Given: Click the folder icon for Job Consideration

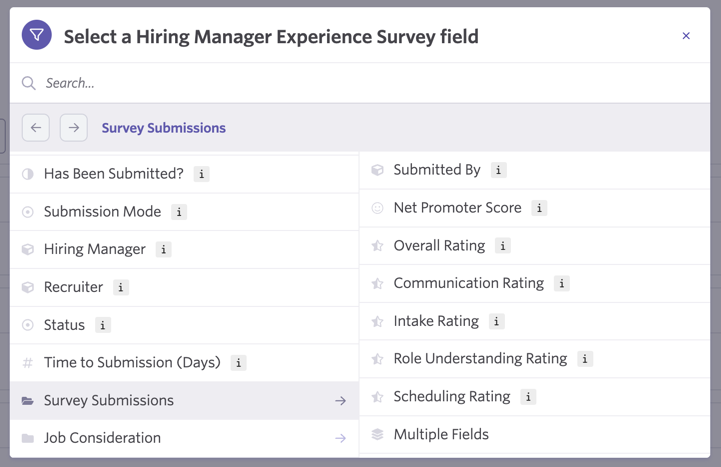Looking at the screenshot, I should 28,438.
